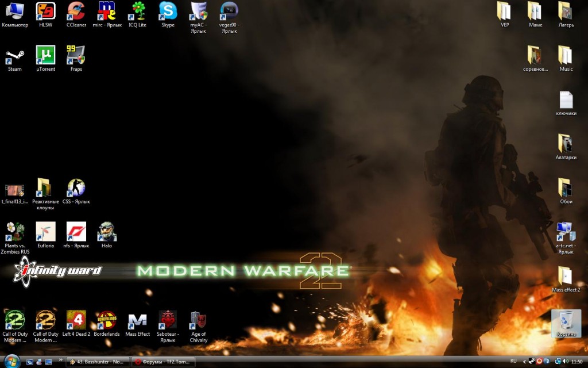Open the Steam desktop shortcut
This screenshot has width=588, height=368.
[x=14, y=56]
